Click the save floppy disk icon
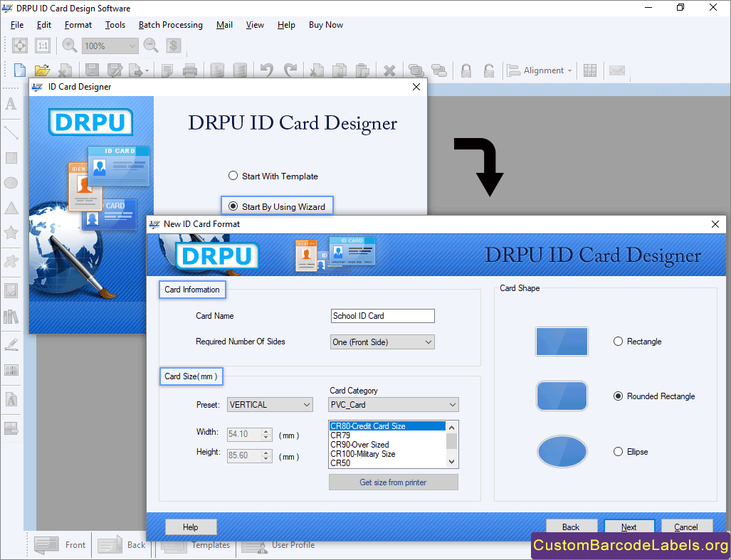This screenshot has height=560, width=731. 92,70
